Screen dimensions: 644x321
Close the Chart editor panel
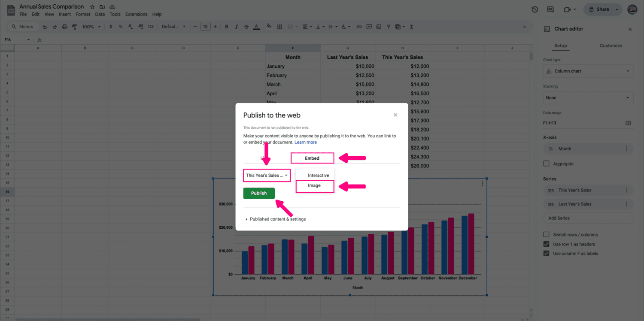coord(630,30)
